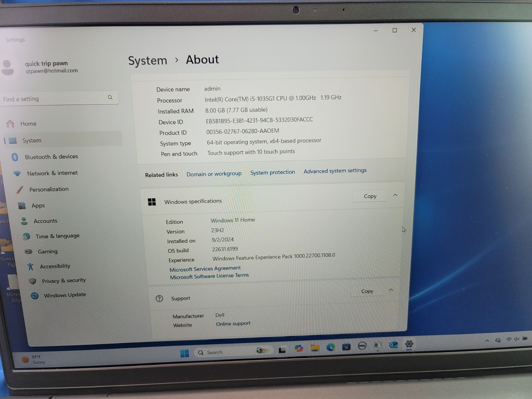Launch Copilot from taskbar

(x=299, y=348)
